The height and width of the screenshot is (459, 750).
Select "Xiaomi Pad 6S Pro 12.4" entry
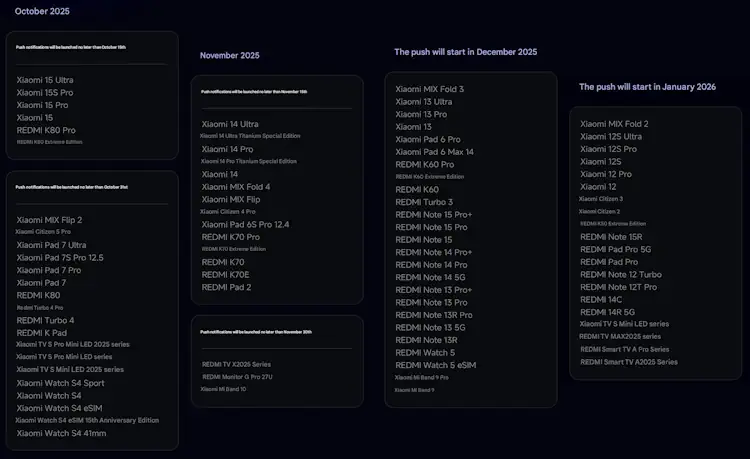245,224
